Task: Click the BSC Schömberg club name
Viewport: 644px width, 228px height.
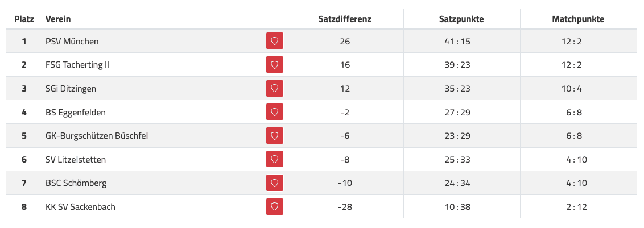Action: (76, 183)
